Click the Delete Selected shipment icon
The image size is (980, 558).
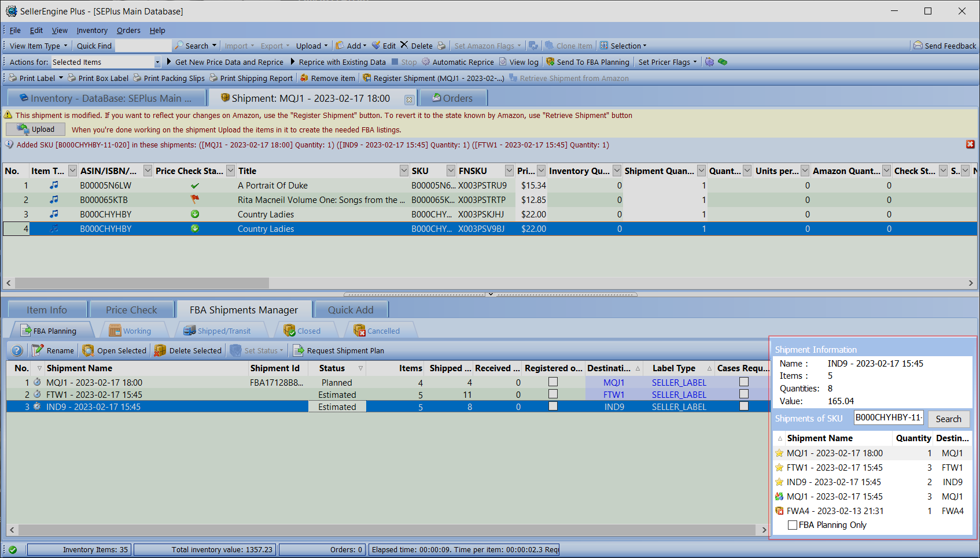[x=160, y=350]
